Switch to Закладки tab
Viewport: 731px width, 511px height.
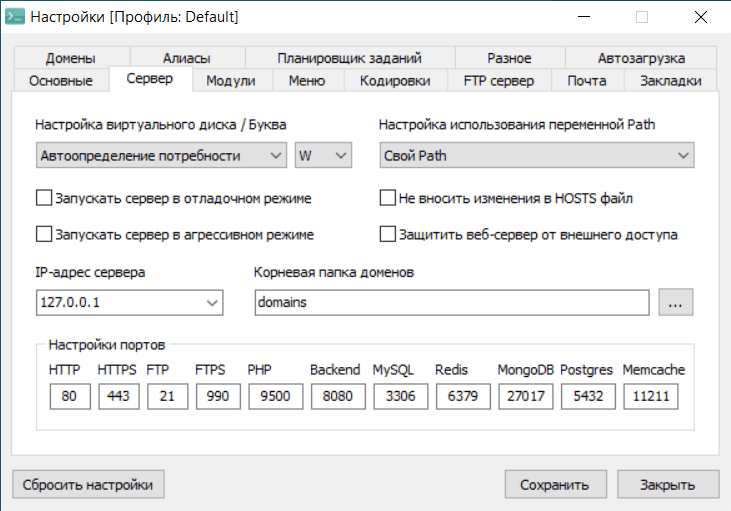670,81
